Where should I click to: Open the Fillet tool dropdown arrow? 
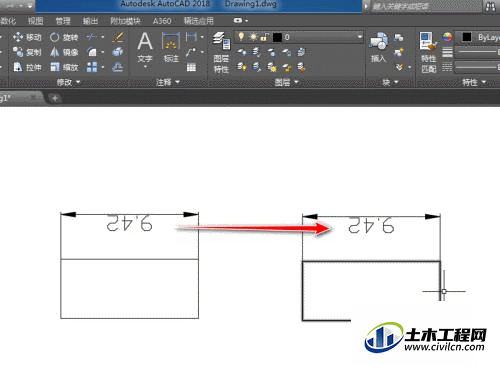102,52
